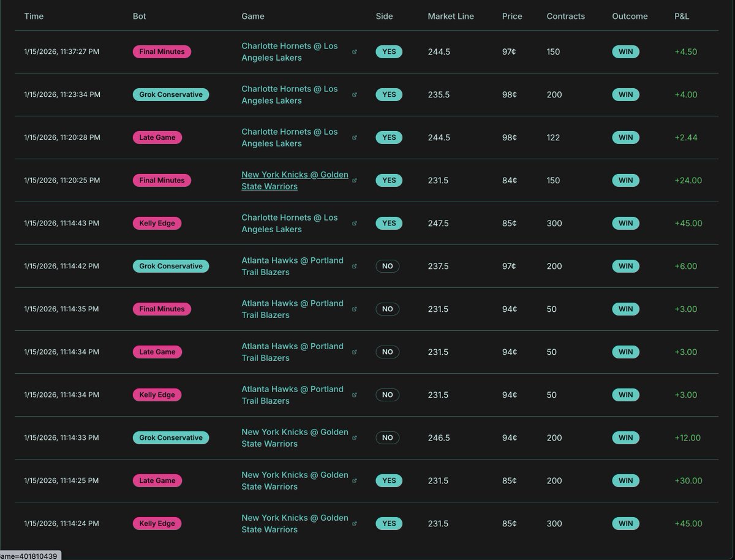Select the 235.5 market line cell

[439, 95]
